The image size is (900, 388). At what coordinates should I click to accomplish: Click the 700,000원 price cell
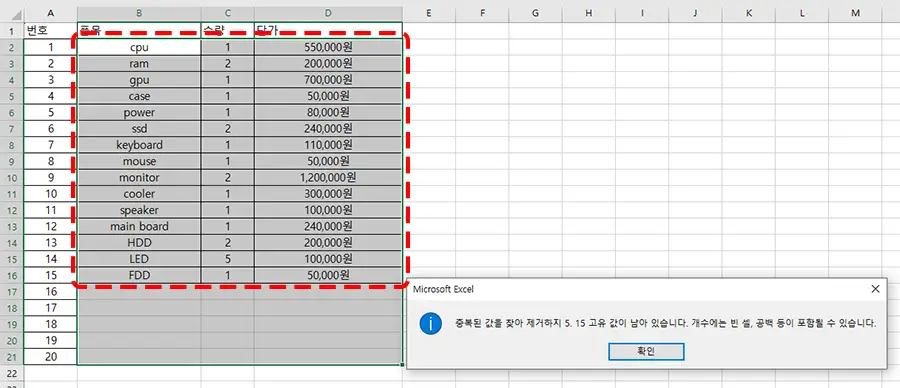tap(328, 79)
